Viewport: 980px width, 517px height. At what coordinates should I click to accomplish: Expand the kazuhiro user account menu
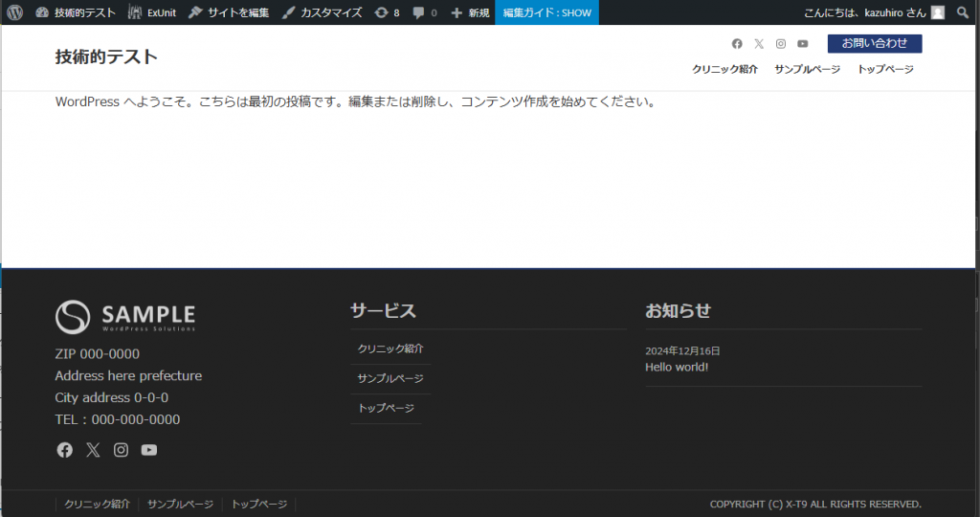pos(874,12)
